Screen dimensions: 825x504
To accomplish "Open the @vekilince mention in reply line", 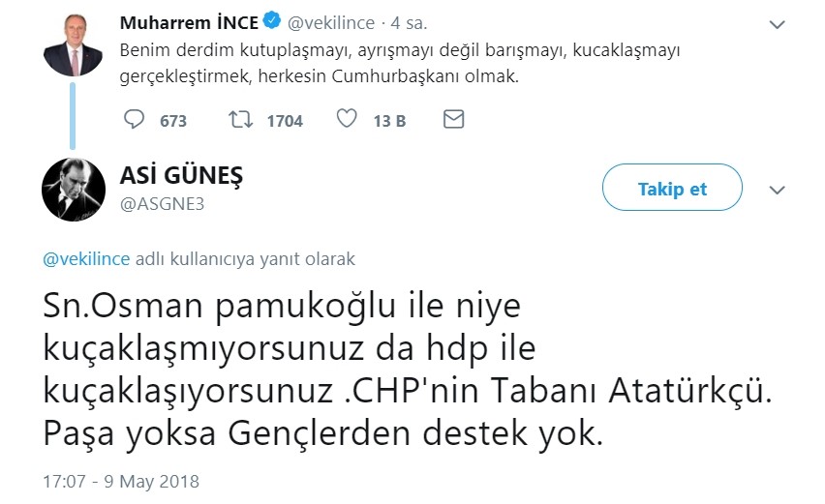I will click(86, 259).
